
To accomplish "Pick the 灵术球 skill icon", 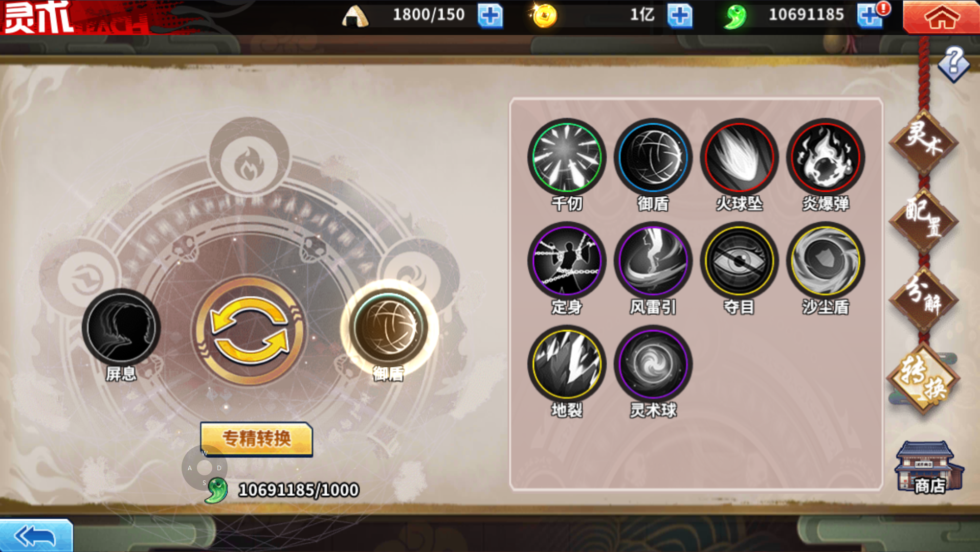I will point(653,364).
